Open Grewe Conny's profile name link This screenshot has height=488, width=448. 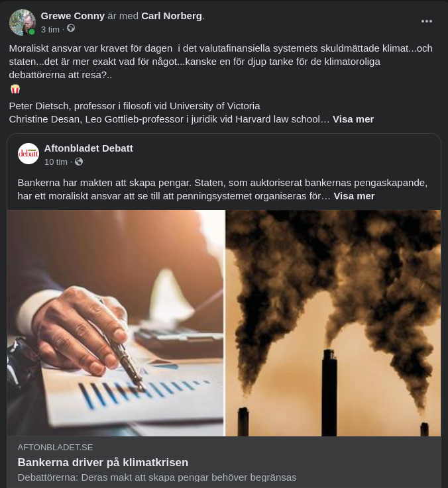pyautogui.click(x=72, y=15)
